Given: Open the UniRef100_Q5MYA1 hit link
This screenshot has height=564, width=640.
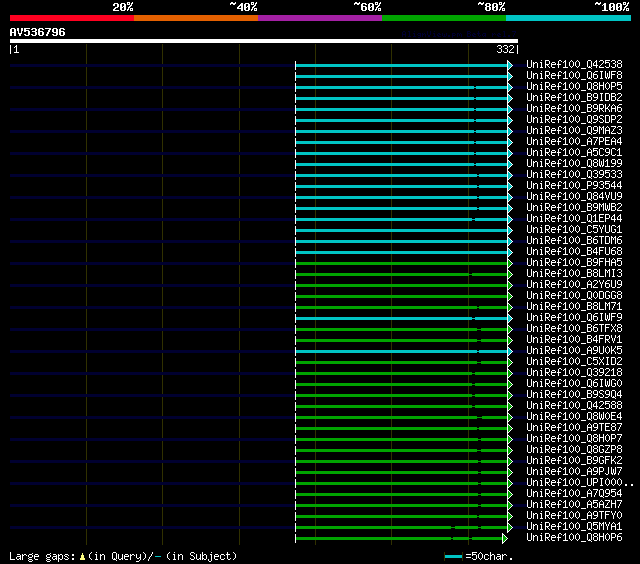Looking at the screenshot, I should [574, 526].
